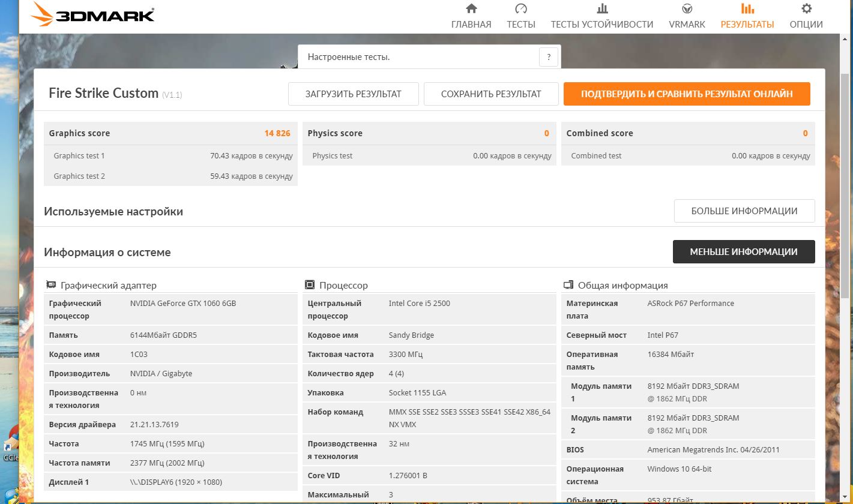Image resolution: width=853 pixels, height=504 pixels.
Task: Click the 16384 Мбайт RAM value
Action: click(x=671, y=354)
